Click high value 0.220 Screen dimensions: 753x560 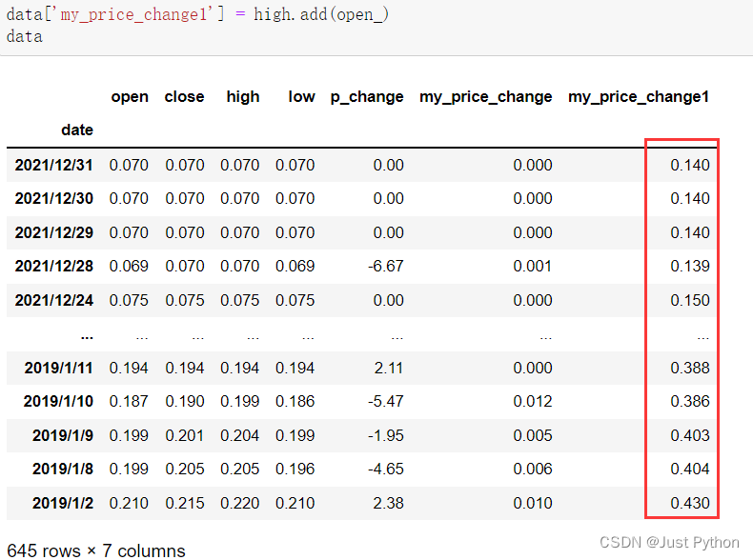pyautogui.click(x=239, y=504)
